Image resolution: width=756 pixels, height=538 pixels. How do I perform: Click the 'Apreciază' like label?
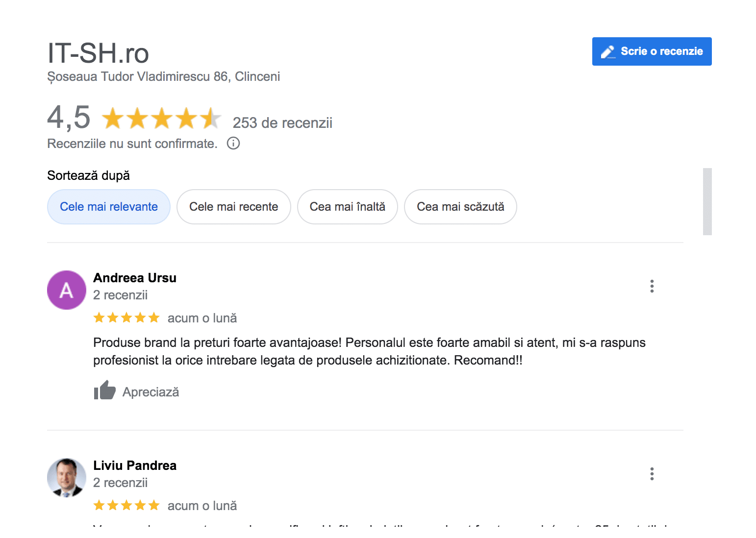151,392
